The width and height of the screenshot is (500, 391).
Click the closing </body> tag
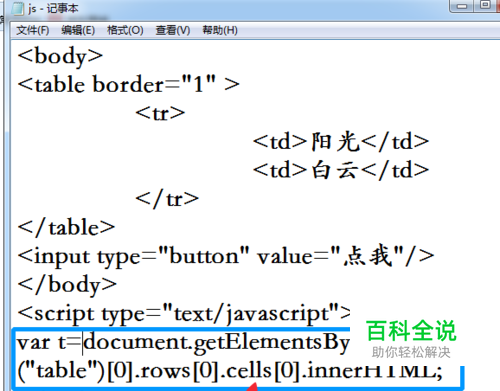[x=67, y=285]
